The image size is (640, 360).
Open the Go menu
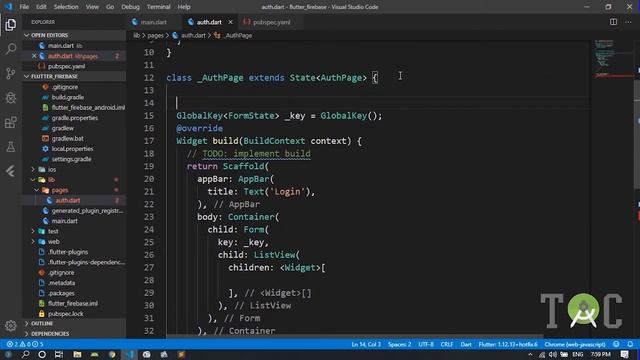110,7
